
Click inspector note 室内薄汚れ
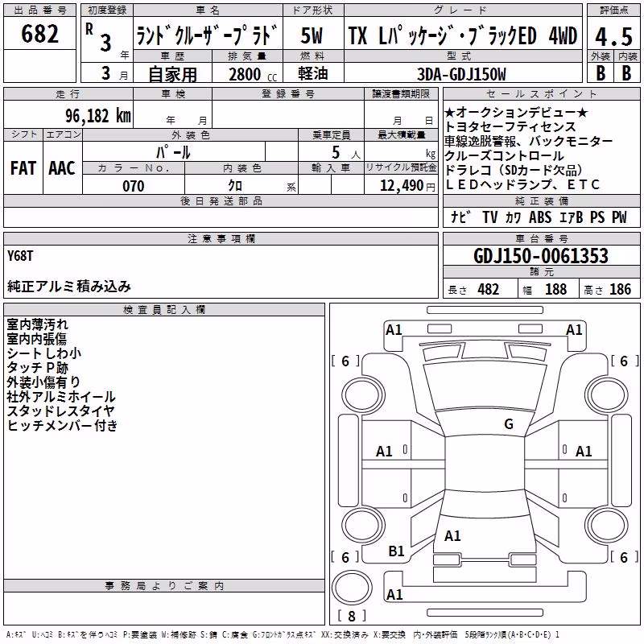(37, 324)
